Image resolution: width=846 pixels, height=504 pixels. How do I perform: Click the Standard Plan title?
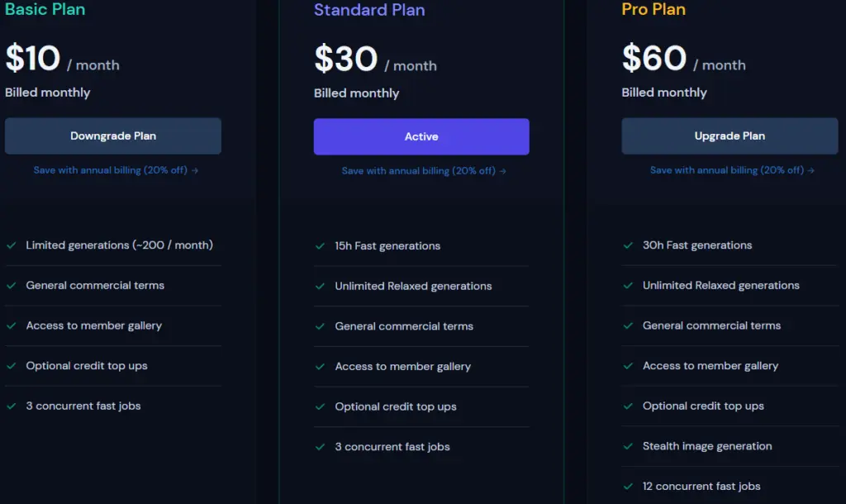(369, 11)
